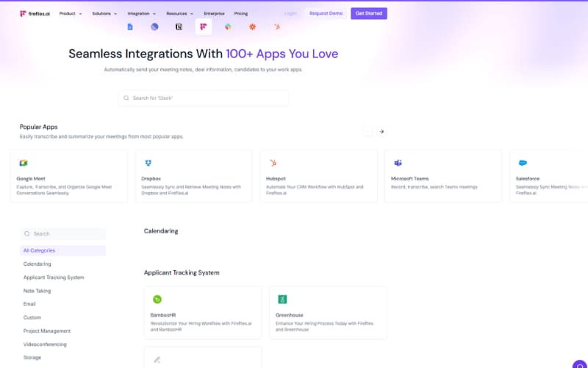
Task: Open chat widget at bottom right corner
Action: coord(580,365)
